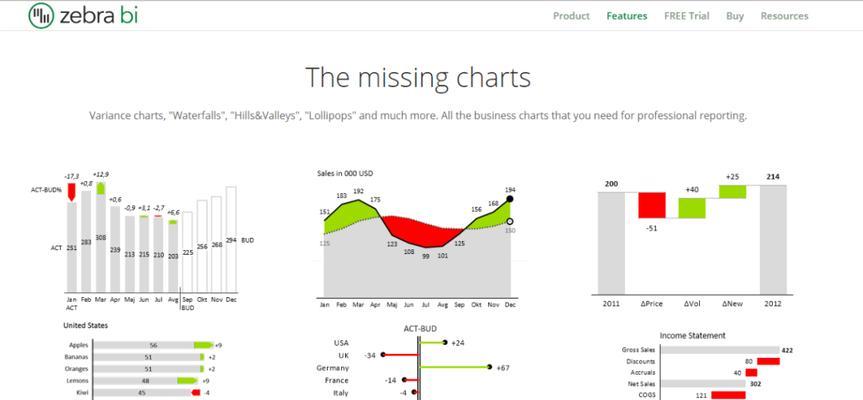This screenshot has height=400, width=863.
Task: Open the Product menu item
Action: pyautogui.click(x=571, y=16)
